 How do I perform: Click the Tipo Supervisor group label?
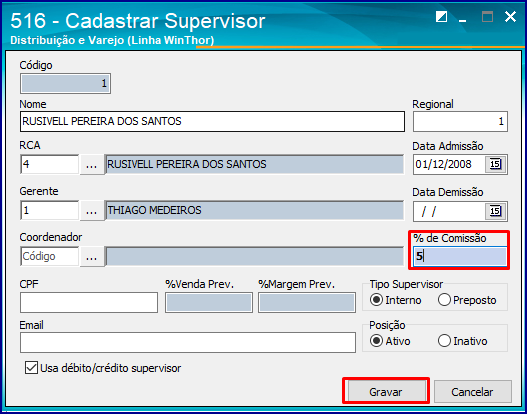(406, 285)
